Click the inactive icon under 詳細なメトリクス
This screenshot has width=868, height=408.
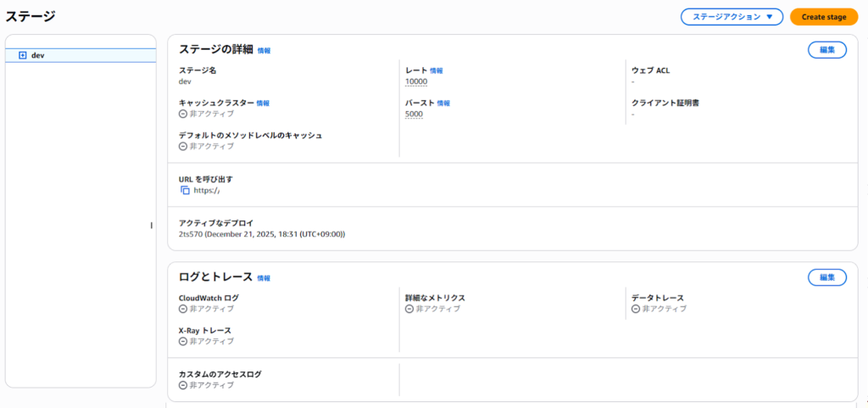click(x=409, y=309)
